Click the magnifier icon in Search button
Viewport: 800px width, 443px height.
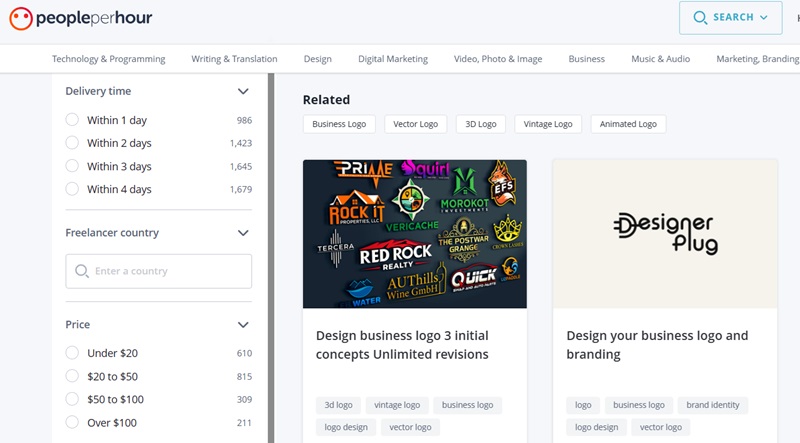click(x=700, y=18)
